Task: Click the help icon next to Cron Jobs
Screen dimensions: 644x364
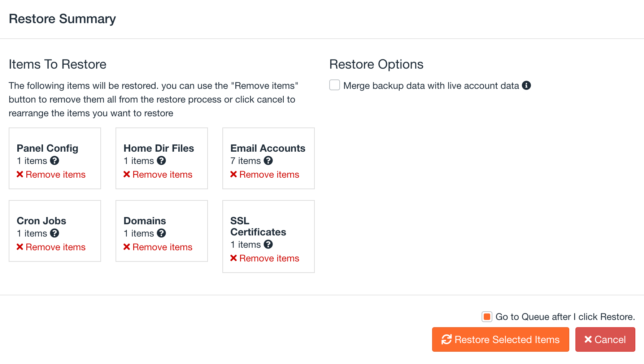Action: click(55, 233)
